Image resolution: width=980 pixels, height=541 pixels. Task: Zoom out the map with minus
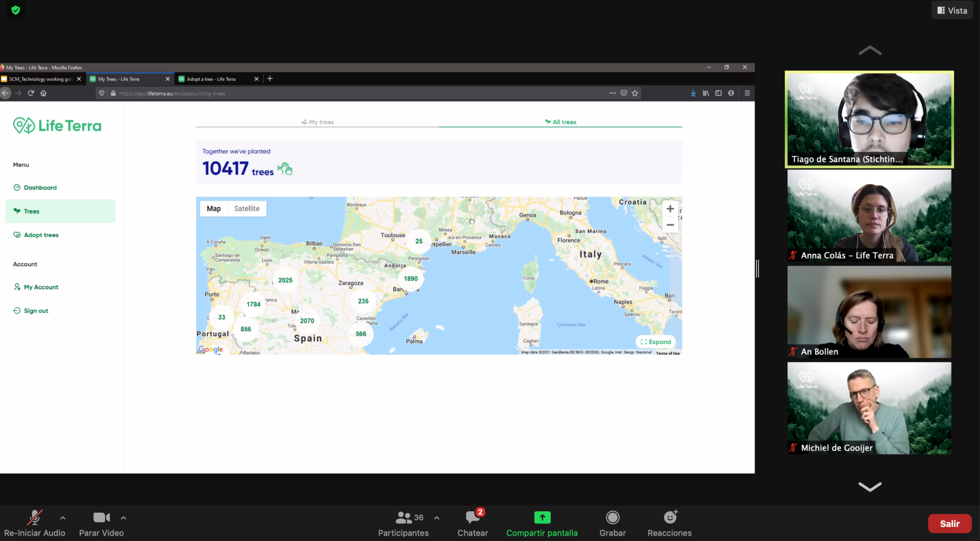point(670,225)
